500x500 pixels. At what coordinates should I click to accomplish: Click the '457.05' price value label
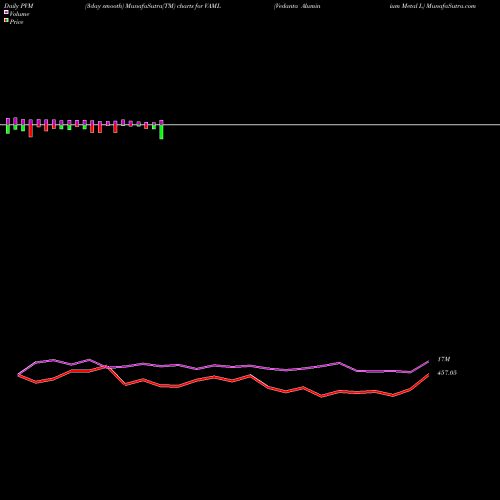coord(447,373)
